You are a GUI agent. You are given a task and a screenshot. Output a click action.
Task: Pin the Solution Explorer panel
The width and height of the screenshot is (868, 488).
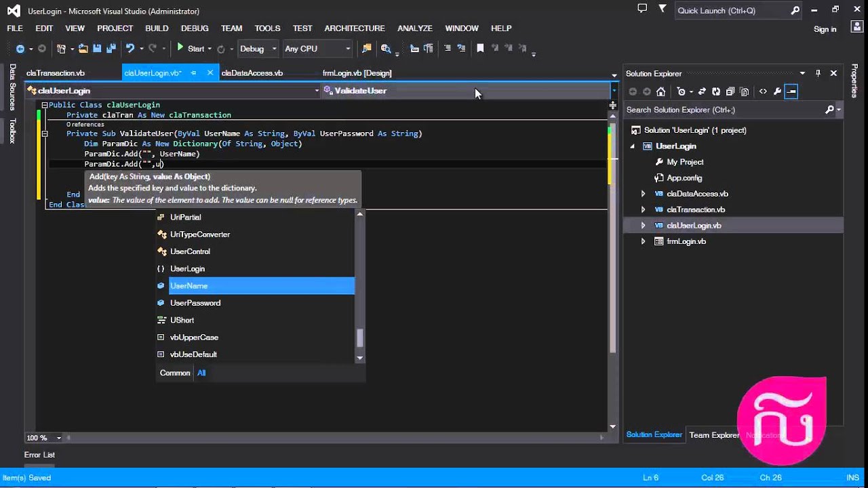coord(818,73)
